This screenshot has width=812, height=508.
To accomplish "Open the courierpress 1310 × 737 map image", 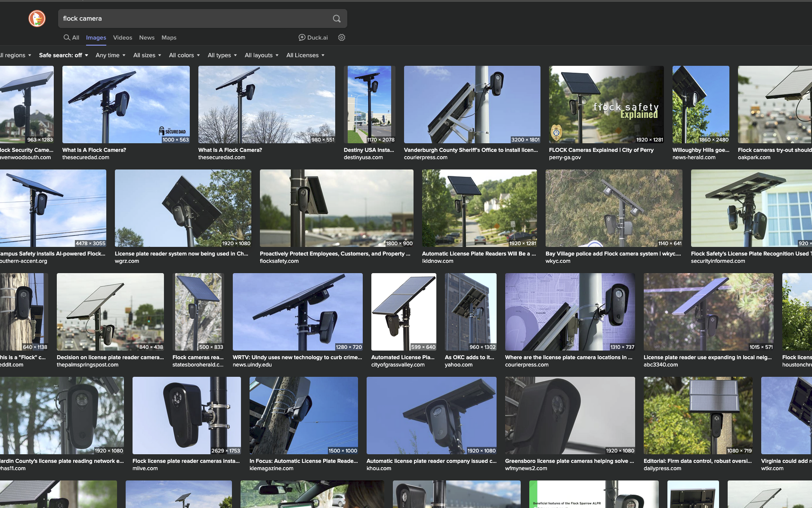I will pyautogui.click(x=570, y=312).
